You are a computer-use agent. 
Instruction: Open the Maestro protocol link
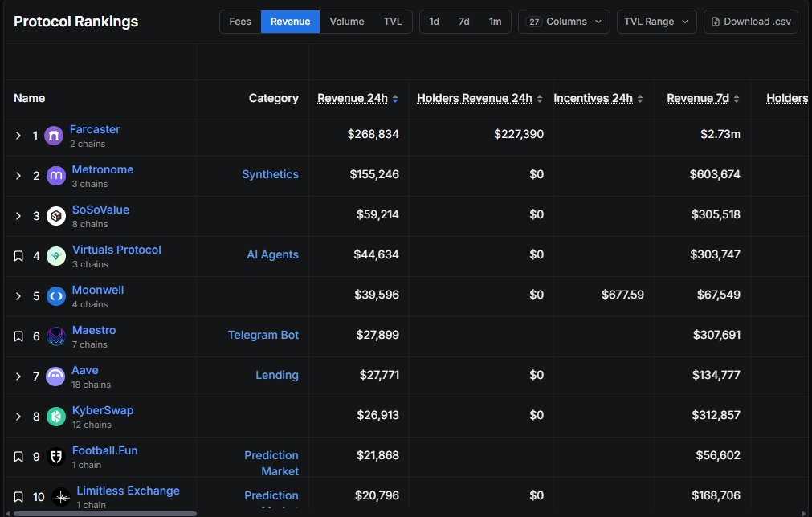(94, 330)
